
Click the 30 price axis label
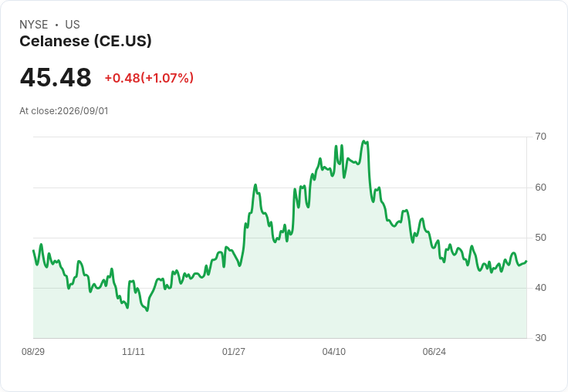pyautogui.click(x=540, y=338)
